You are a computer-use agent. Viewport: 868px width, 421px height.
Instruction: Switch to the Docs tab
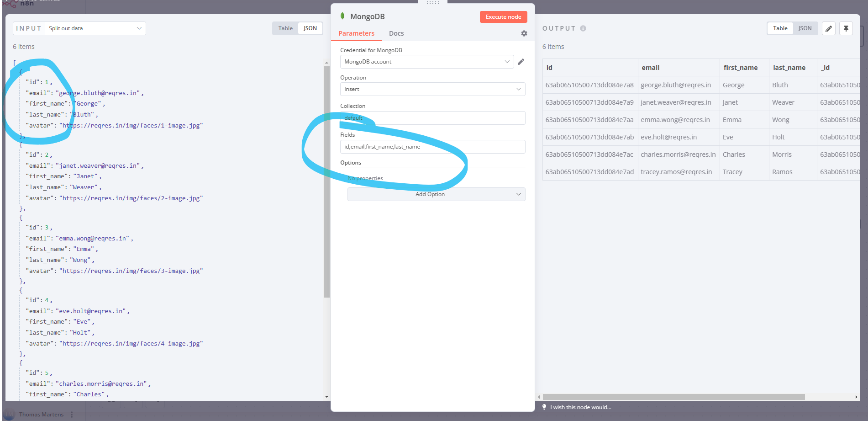coord(396,33)
